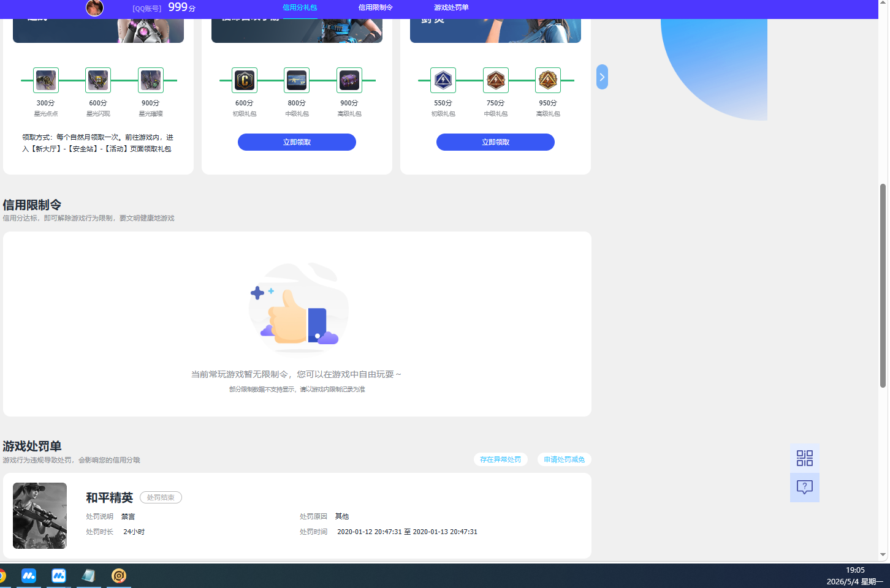The image size is (890, 588).
Task: Open the notebook app in the taskbar
Action: [x=89, y=576]
